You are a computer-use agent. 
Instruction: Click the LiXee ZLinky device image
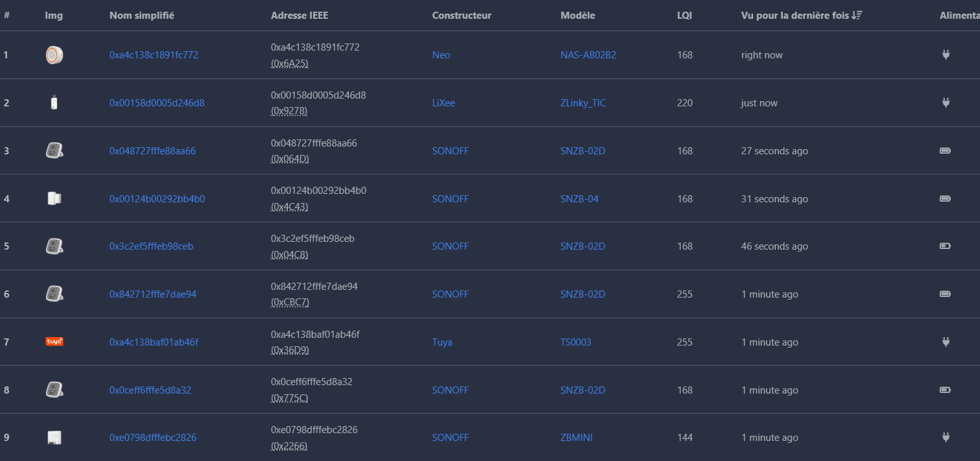coord(54,103)
